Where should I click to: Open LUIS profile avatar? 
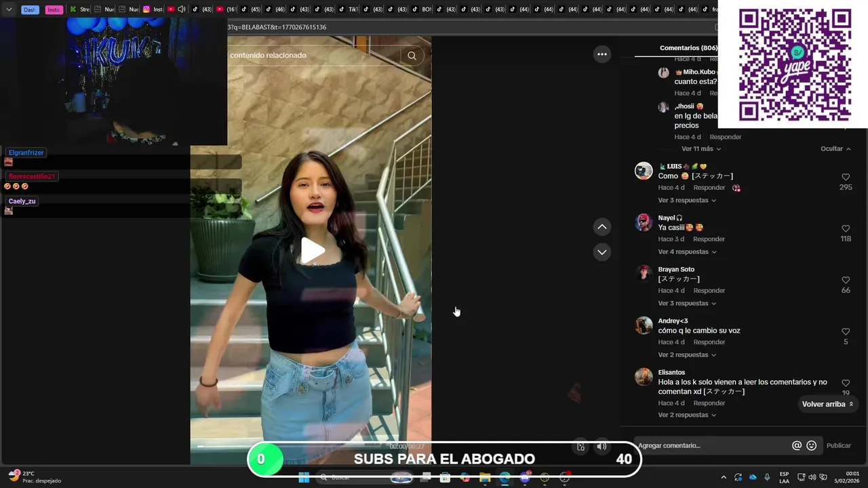[x=644, y=171]
